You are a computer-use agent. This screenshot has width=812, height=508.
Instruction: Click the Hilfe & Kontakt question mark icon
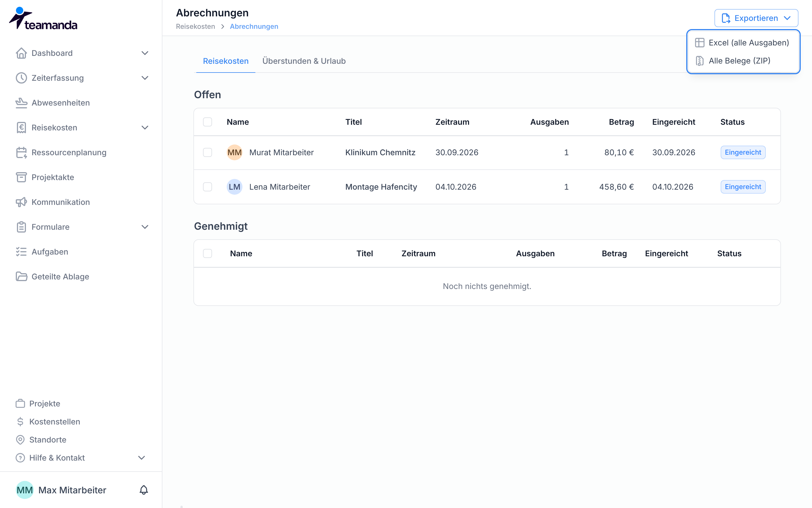[20, 458]
